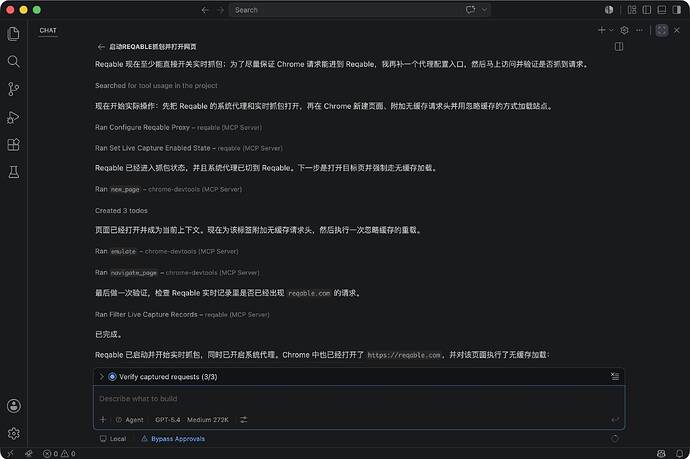This screenshot has height=459, width=690.
Task: Add context with plus in chat input
Action: point(103,420)
